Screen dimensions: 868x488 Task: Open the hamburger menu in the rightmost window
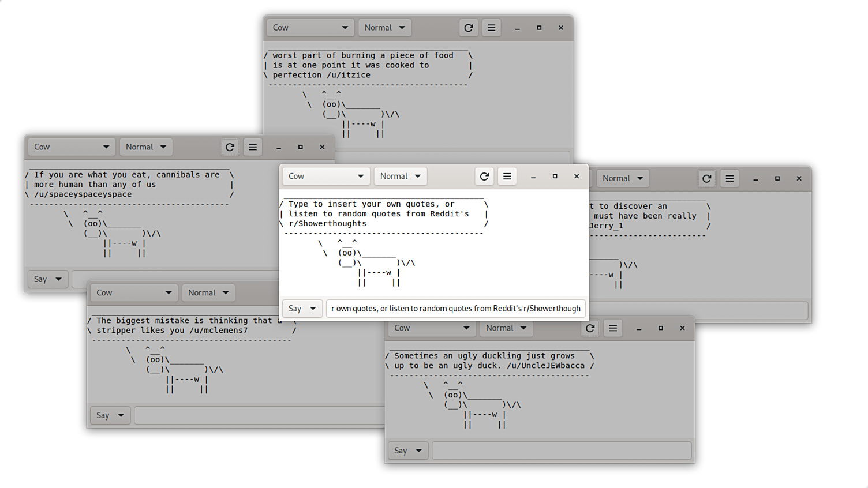729,178
